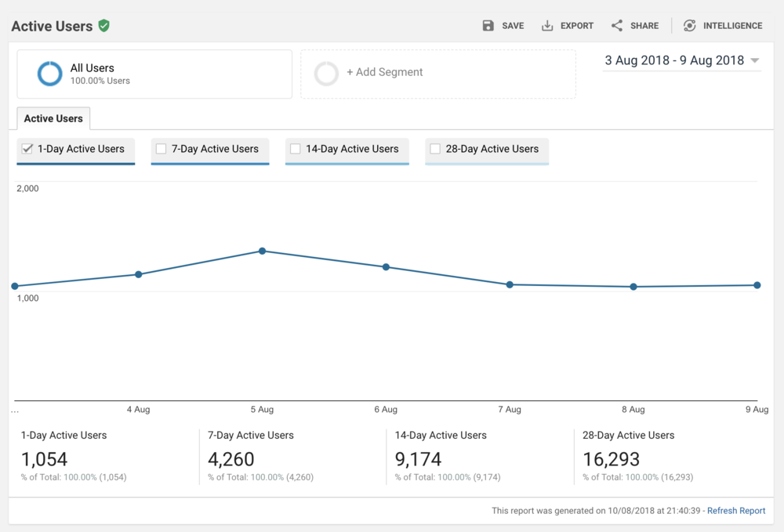Screen dimensions: 784x532
Task: Click the + Add Segment text
Action: 384,72
